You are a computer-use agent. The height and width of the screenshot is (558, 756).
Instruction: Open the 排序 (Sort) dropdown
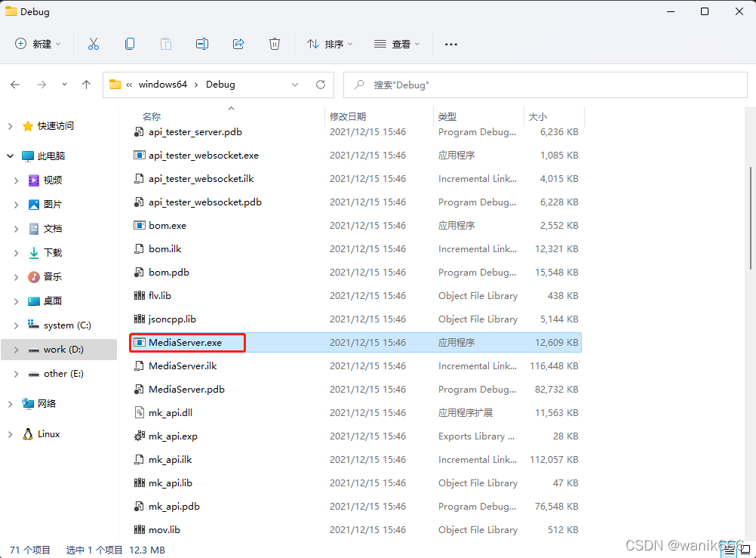coord(330,44)
